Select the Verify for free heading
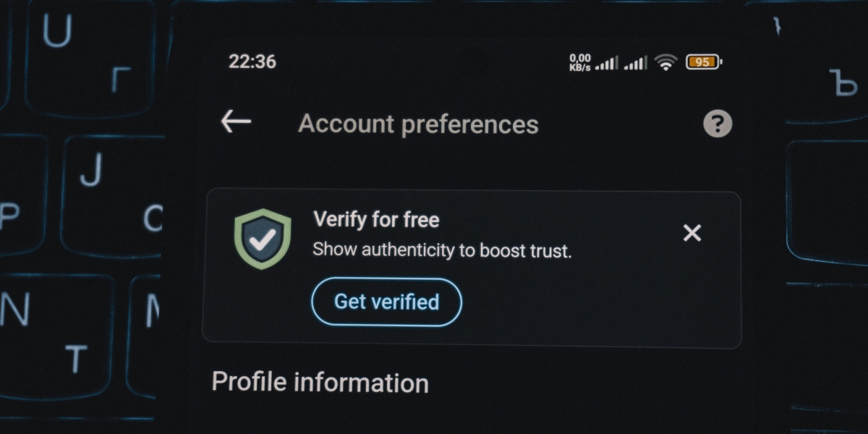Viewport: 868px width, 434px height. point(376,219)
